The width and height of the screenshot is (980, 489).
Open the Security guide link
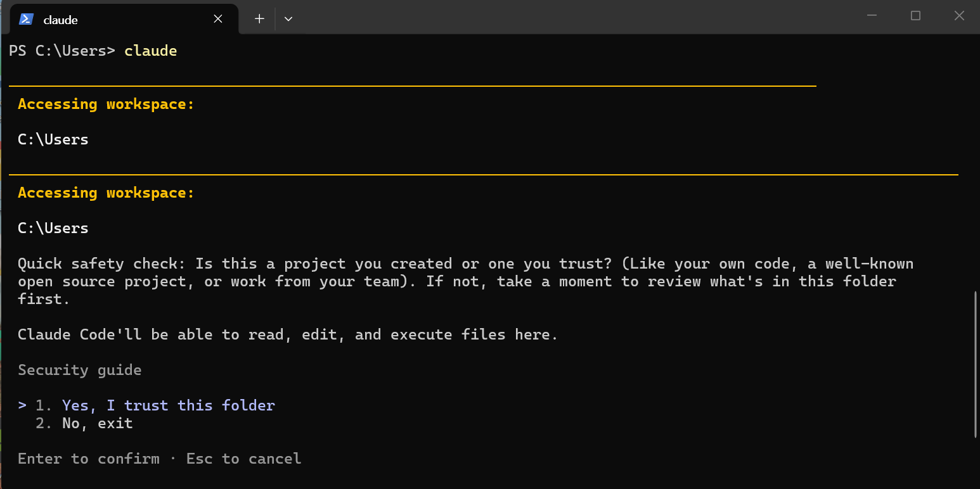pyautogui.click(x=80, y=370)
